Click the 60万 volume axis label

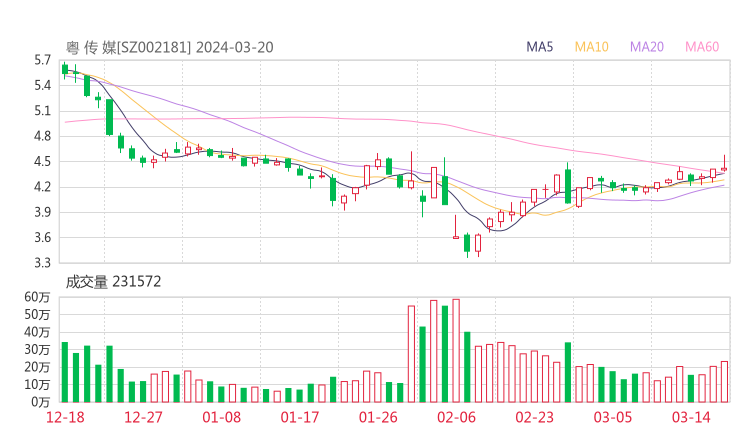[37, 297]
